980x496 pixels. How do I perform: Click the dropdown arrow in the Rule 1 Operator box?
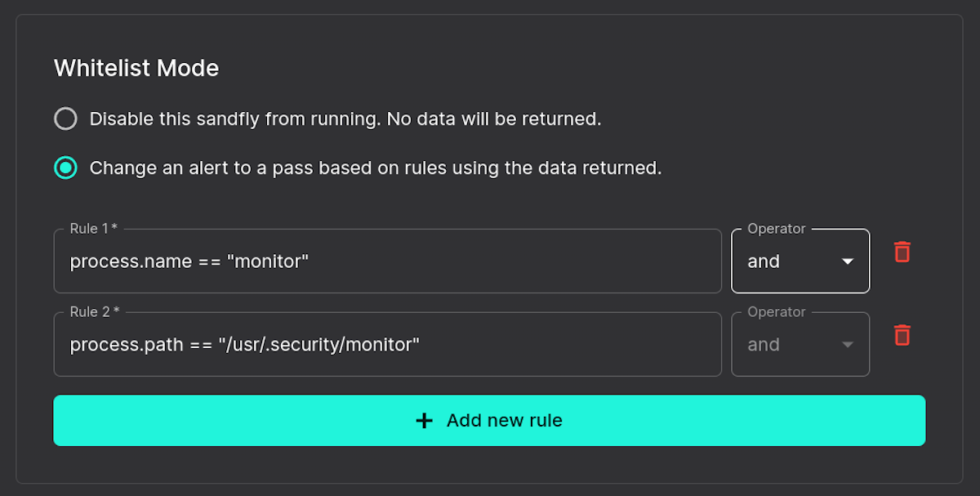(x=847, y=261)
